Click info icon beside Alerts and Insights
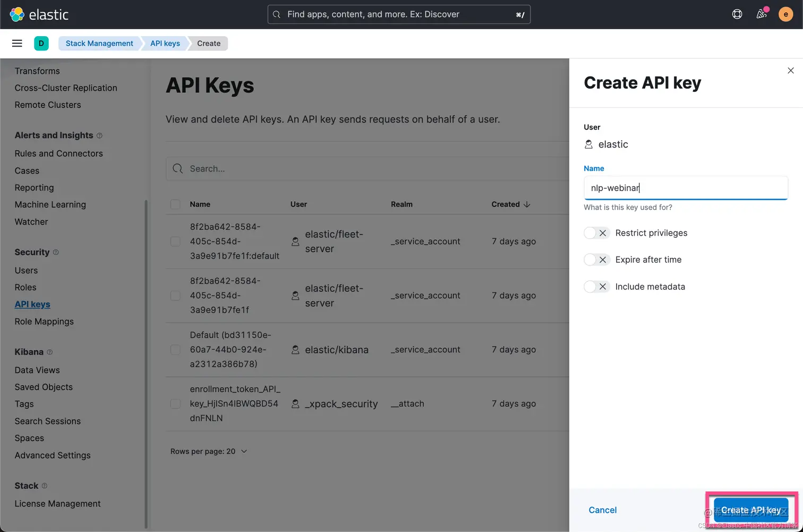Screen dimensions: 803x532 (99, 135)
